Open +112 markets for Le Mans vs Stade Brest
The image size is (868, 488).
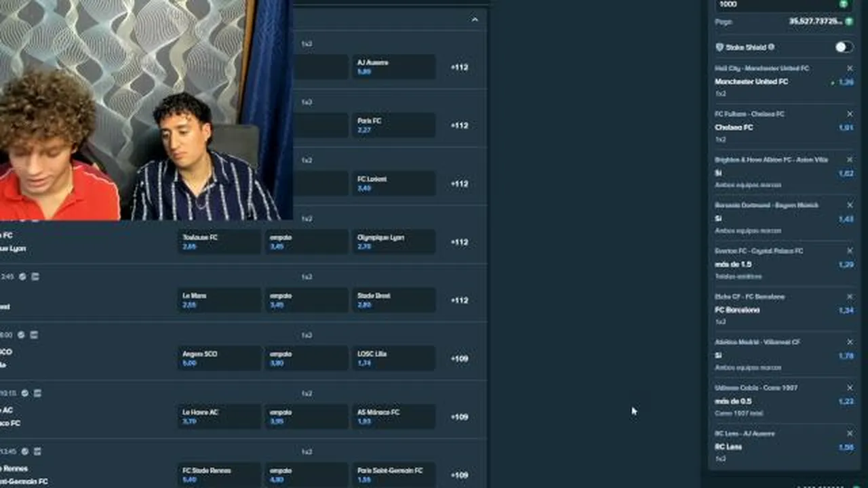(x=459, y=300)
